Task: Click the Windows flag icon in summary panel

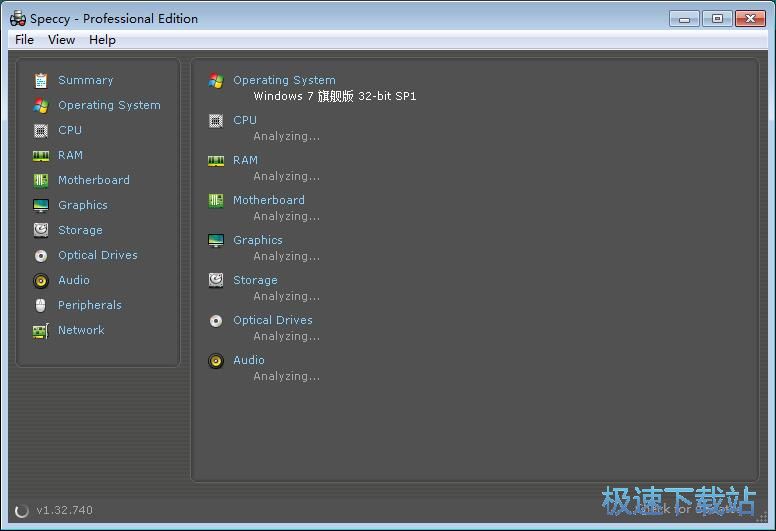Action: coord(216,81)
